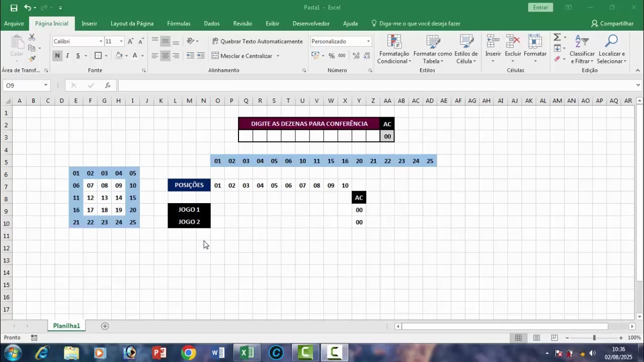644x362 pixels.
Task: Switch to the Fórmulas tab
Action: pyautogui.click(x=179, y=24)
